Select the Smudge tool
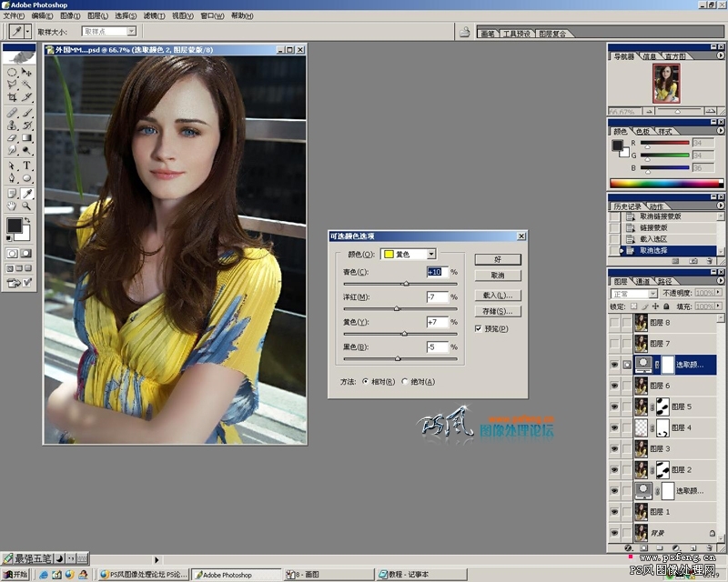 12,150
